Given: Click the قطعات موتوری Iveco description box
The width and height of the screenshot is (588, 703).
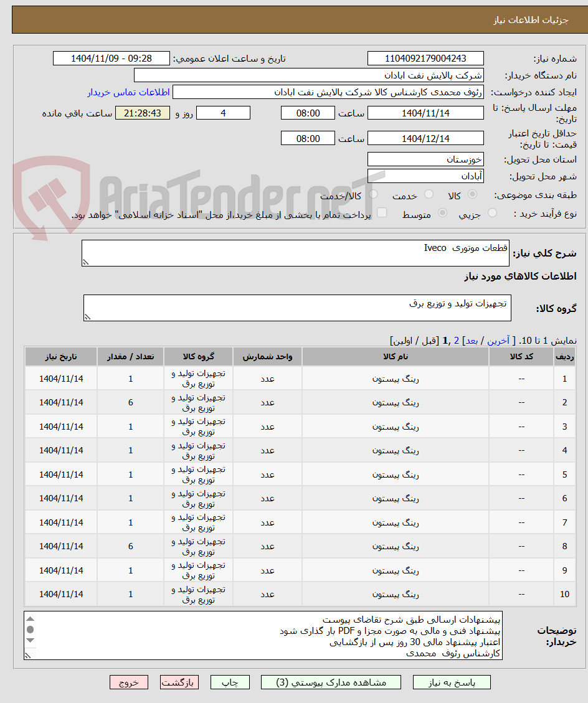Looking at the screenshot, I should [x=296, y=253].
